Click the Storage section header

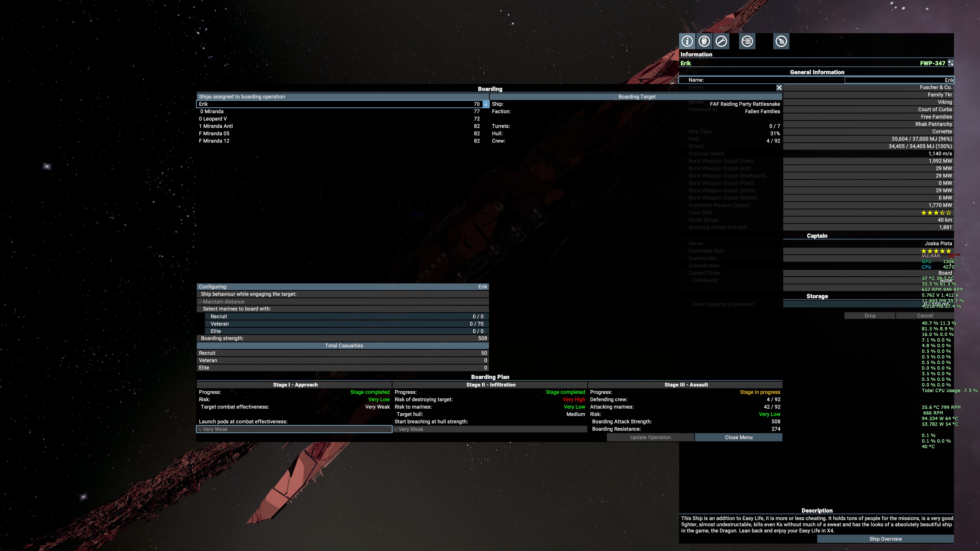(x=817, y=296)
